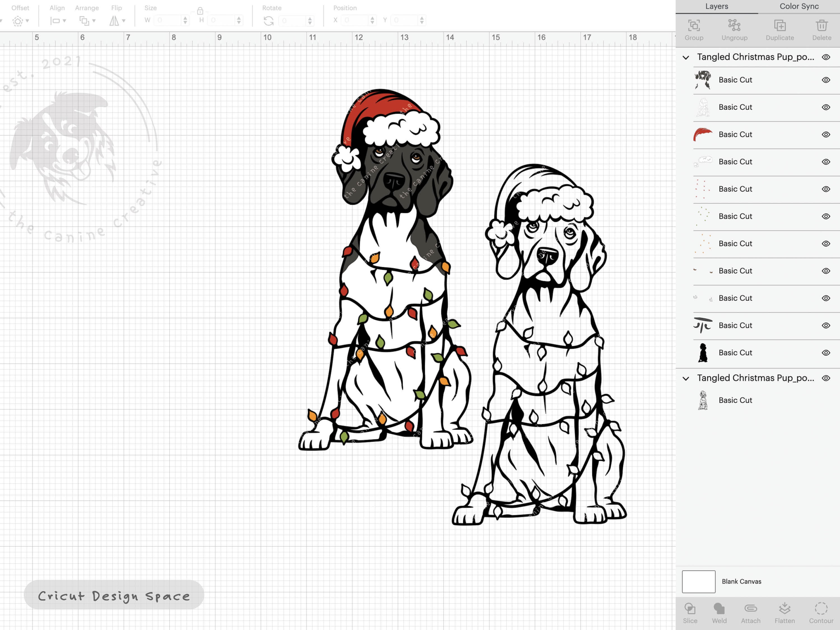
Task: Collapse the first Tangled Christmas Pup group
Action: pyautogui.click(x=686, y=57)
